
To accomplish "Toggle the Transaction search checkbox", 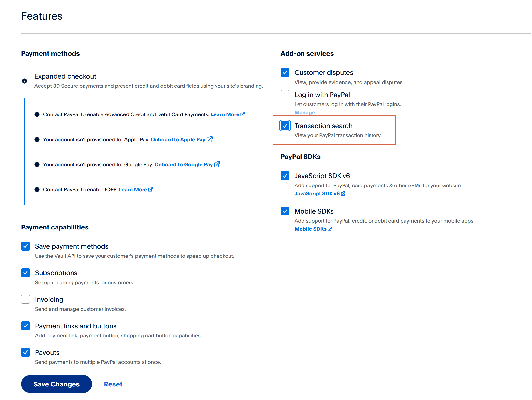I will point(285,126).
